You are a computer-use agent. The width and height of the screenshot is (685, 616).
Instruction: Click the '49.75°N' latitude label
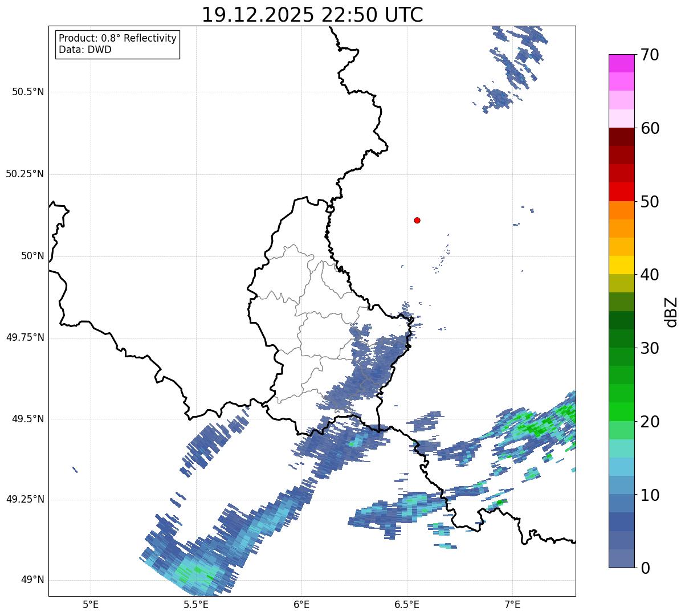(25, 337)
